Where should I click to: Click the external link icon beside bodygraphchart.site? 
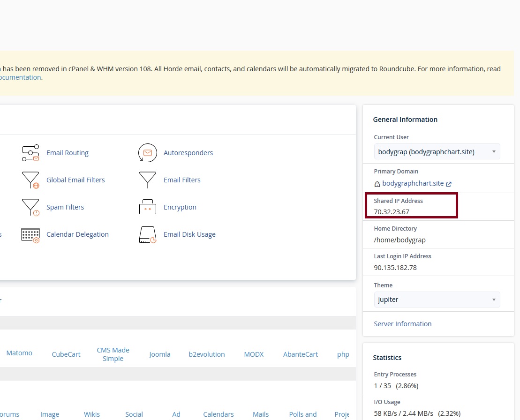pyautogui.click(x=449, y=184)
